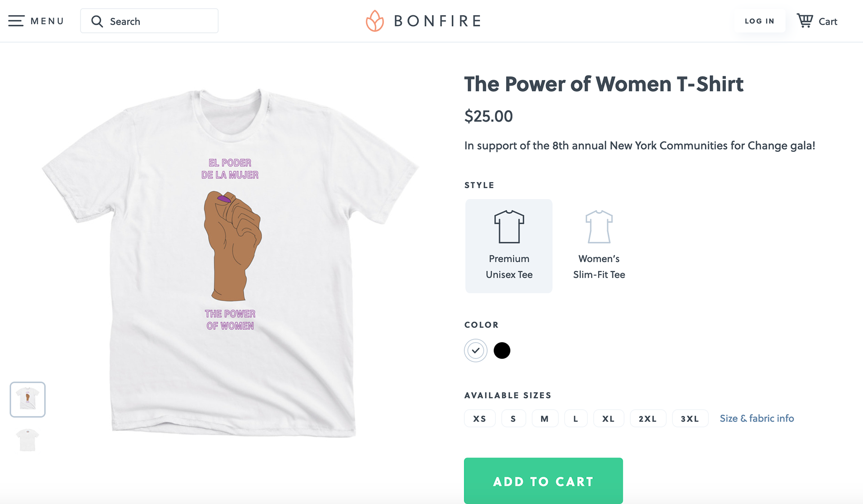Select the Women's Slim-Fit Tee icon
Screen dimensions: 863x504
coord(599,227)
